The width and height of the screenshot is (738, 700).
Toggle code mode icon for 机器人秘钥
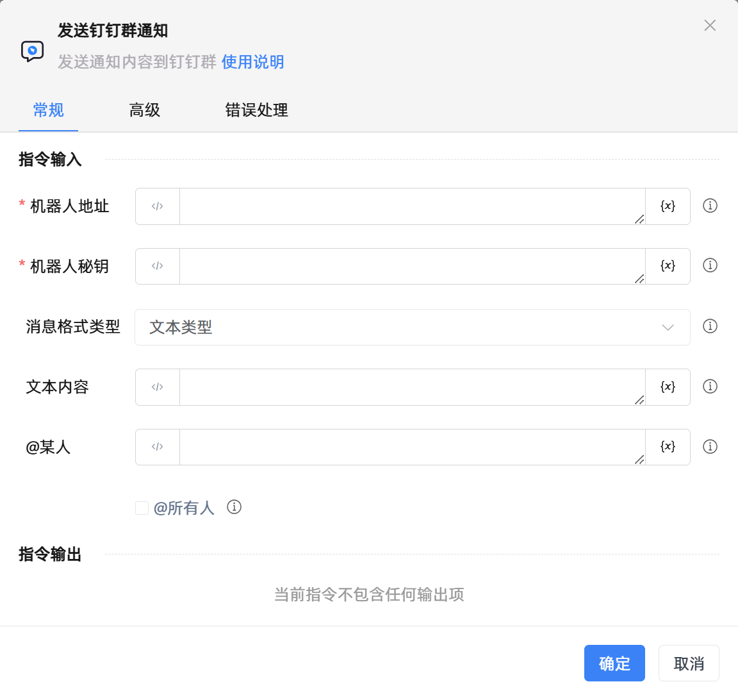click(157, 266)
